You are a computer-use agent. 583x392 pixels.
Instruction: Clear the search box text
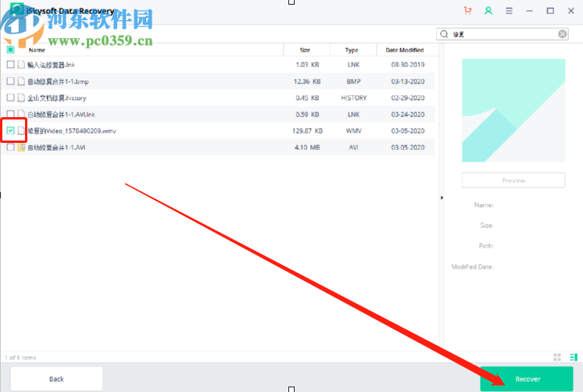[x=562, y=34]
